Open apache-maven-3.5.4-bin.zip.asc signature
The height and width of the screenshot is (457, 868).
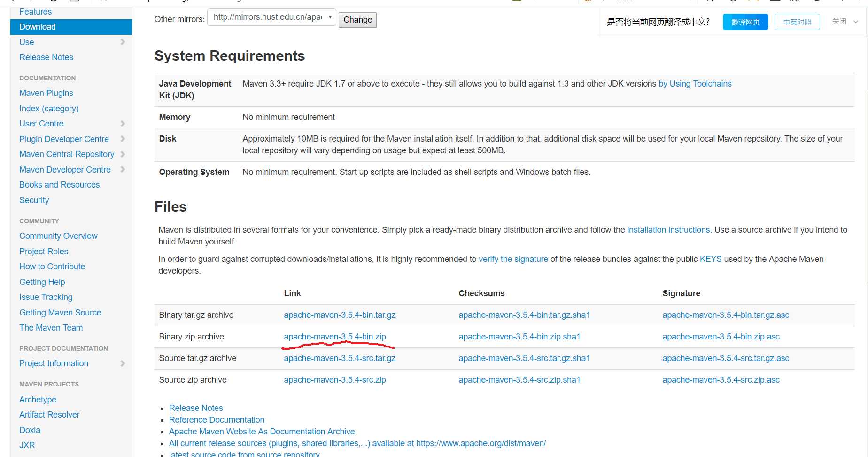click(x=721, y=337)
